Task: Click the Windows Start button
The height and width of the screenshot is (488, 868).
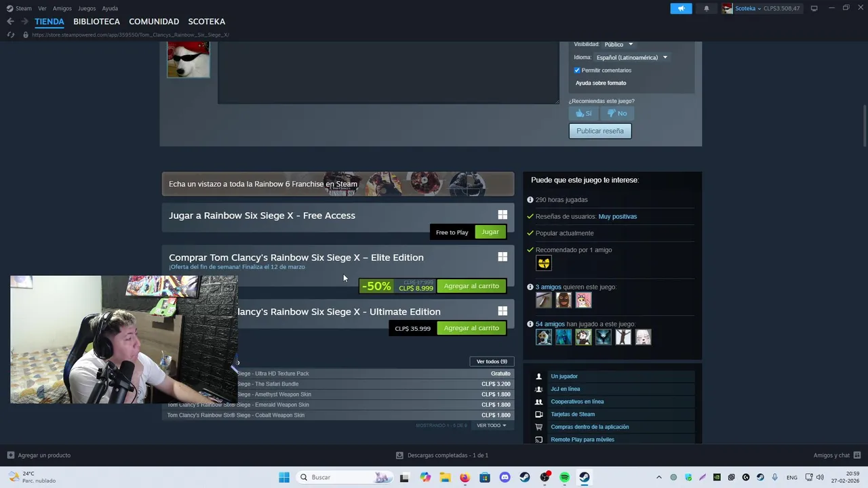Action: coord(284,477)
